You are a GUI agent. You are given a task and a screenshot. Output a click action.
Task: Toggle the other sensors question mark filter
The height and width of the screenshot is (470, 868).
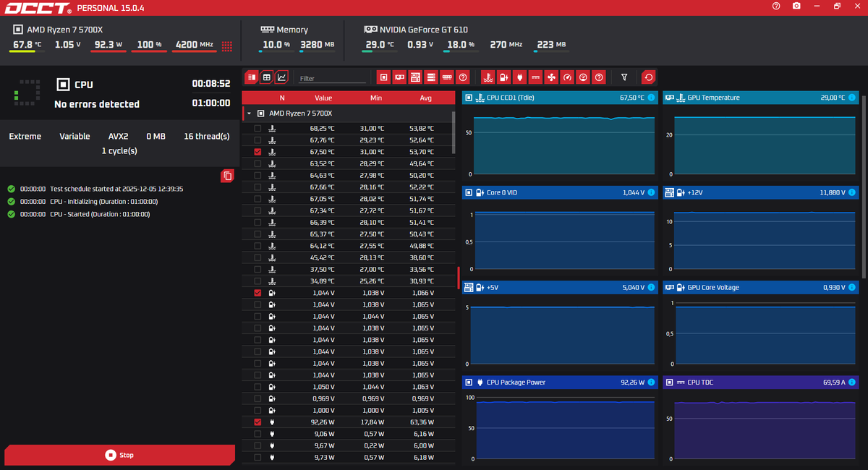point(599,77)
